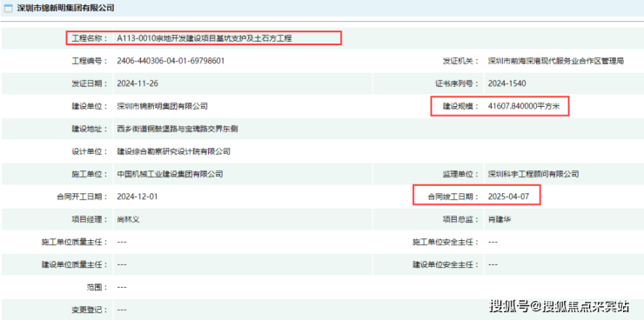
Task: Click the 发证日期 label
Action: pos(90,83)
